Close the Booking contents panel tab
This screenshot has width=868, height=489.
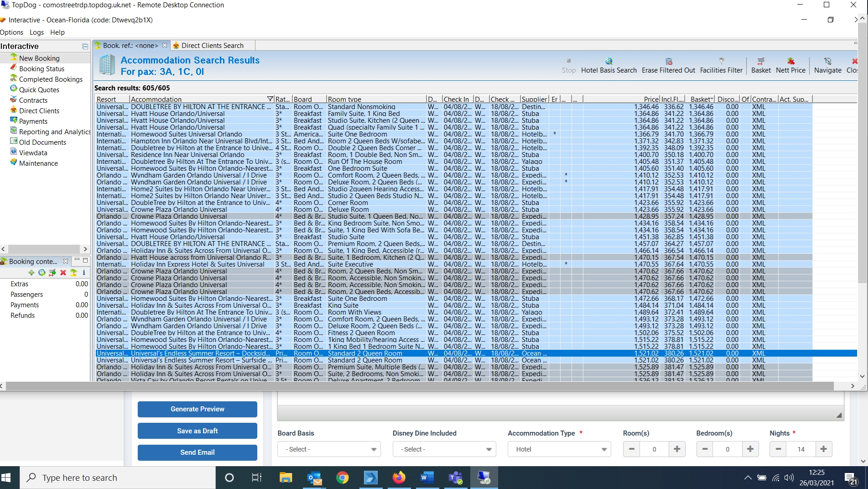pos(66,261)
